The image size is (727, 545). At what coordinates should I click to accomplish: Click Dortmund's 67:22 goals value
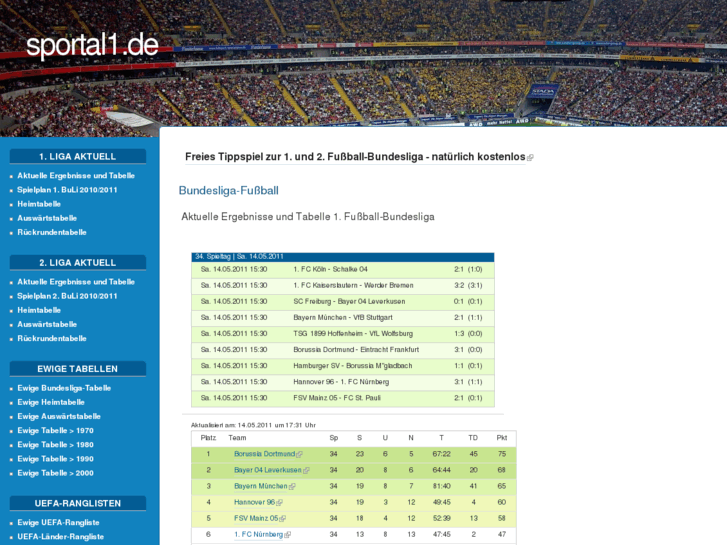(x=441, y=454)
